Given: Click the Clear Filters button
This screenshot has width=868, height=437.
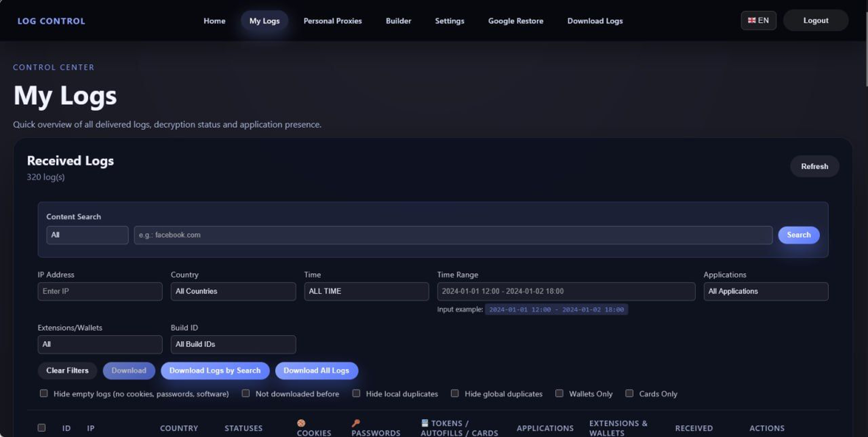Looking at the screenshot, I should (67, 370).
